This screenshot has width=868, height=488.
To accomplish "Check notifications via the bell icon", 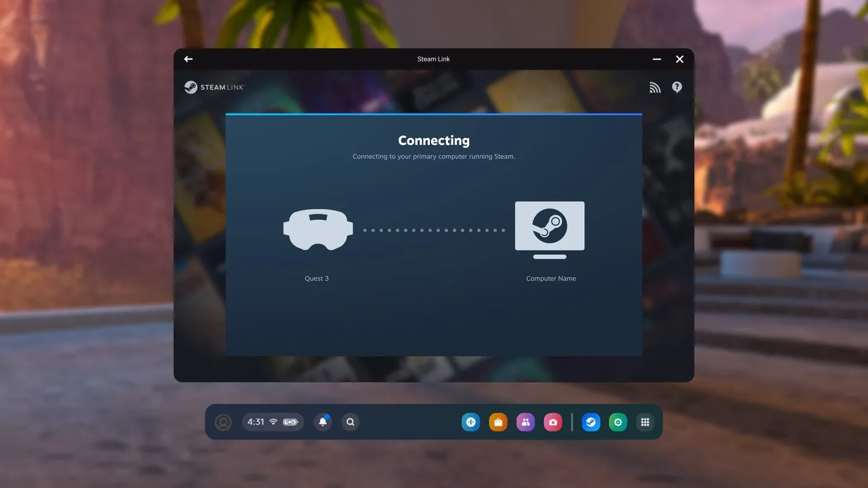I will [x=321, y=421].
